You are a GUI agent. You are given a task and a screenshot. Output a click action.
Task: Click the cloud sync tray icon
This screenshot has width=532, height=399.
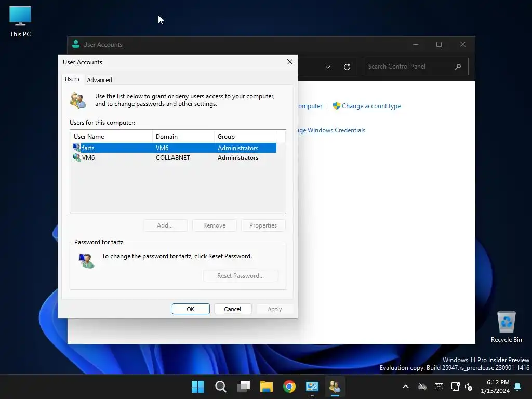coord(422,387)
